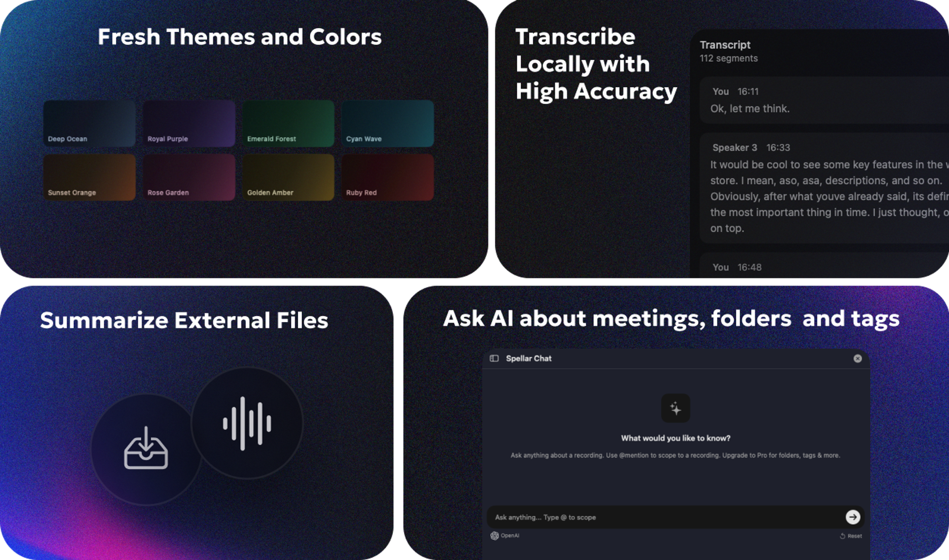
Task: Click the Transcript panel heading
Action: (x=725, y=45)
